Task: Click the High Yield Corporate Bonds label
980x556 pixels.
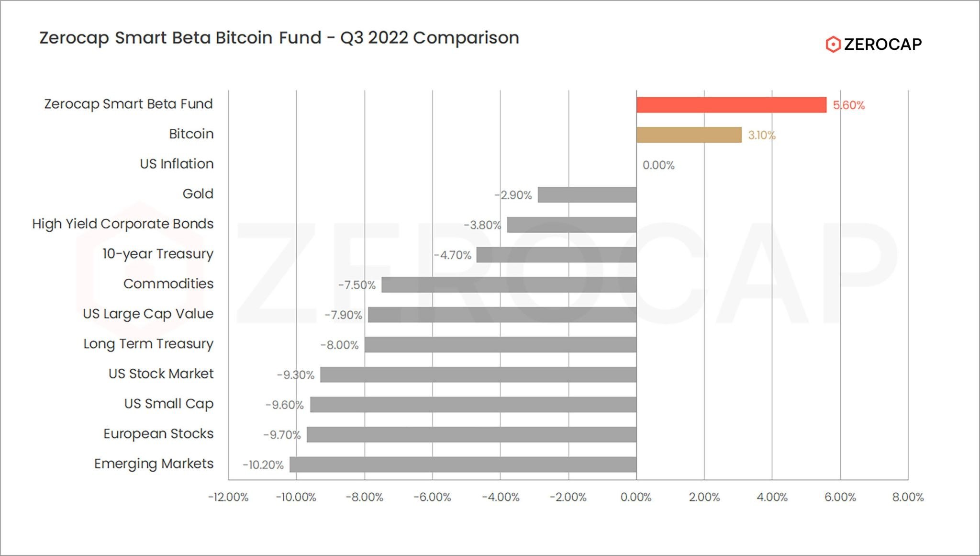Action: (123, 224)
